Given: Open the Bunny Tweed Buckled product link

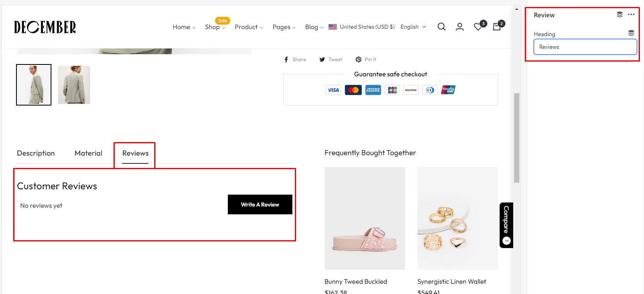Looking at the screenshot, I should 356,282.
